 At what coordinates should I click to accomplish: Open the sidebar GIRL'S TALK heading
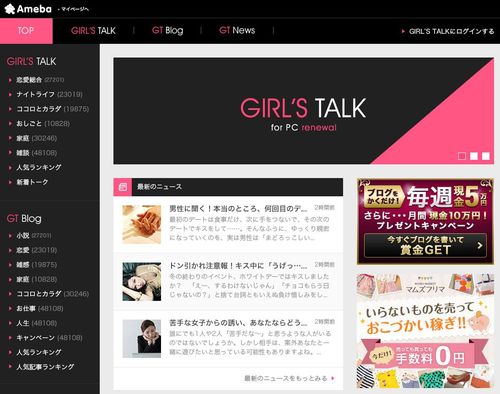tap(31, 61)
